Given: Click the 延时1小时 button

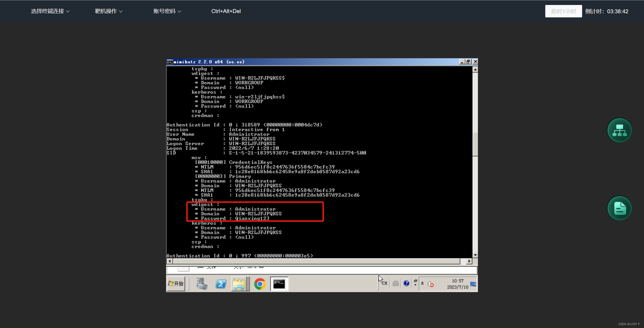Looking at the screenshot, I should [x=563, y=11].
